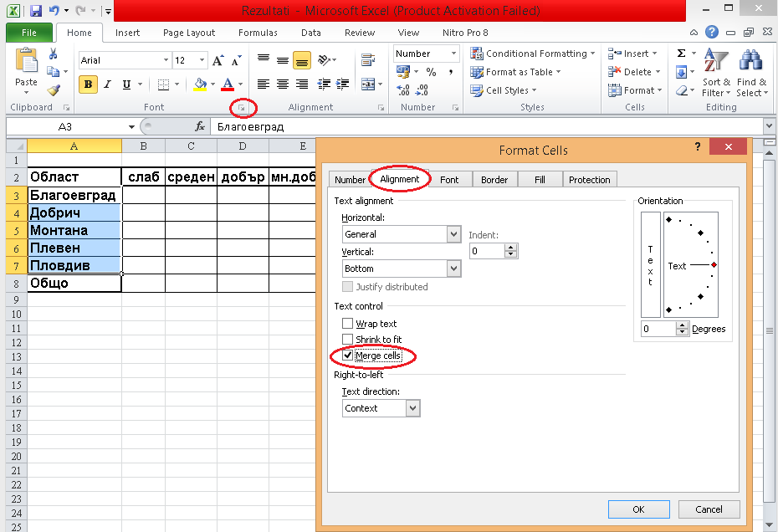Click the Center align text icon
778x532 pixels.
pyautogui.click(x=283, y=84)
